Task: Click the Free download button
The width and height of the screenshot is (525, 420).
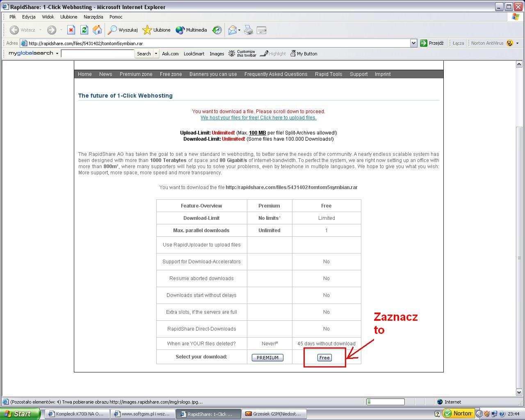Action: [x=324, y=358]
